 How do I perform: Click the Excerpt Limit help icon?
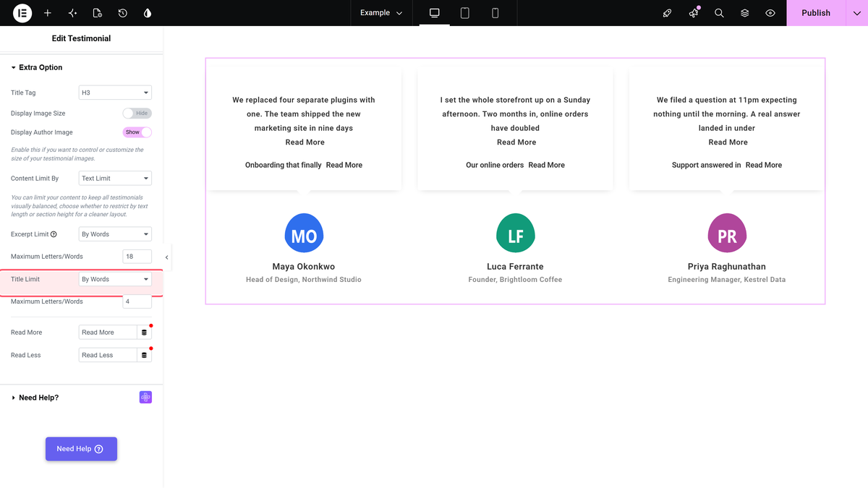tap(54, 234)
